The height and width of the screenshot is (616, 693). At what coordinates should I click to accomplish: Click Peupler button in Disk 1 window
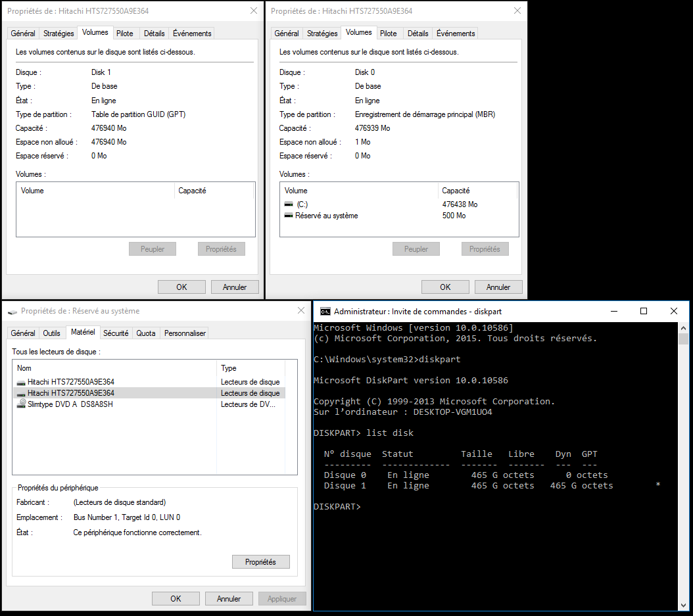pyautogui.click(x=153, y=249)
